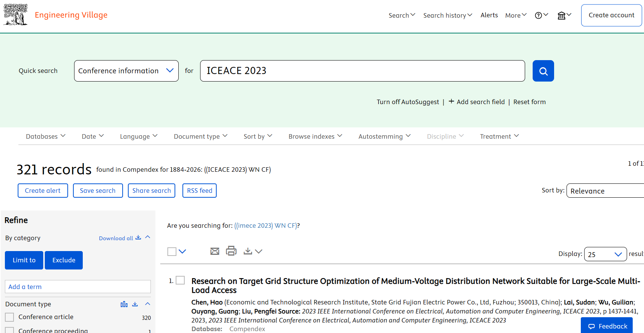The width and height of the screenshot is (644, 333).
Task: Collapse the By category section
Action: (x=148, y=237)
